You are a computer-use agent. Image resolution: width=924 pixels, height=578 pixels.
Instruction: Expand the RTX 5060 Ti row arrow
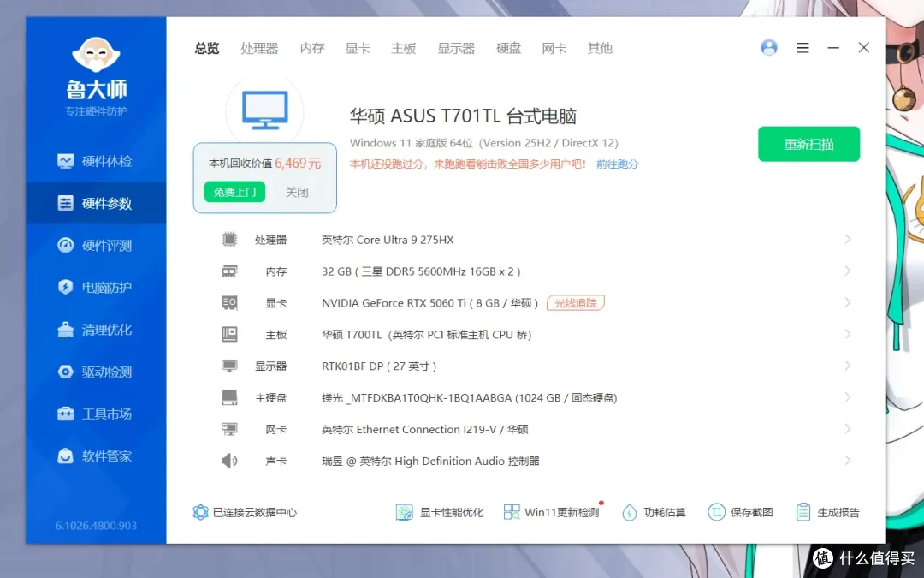tap(847, 302)
